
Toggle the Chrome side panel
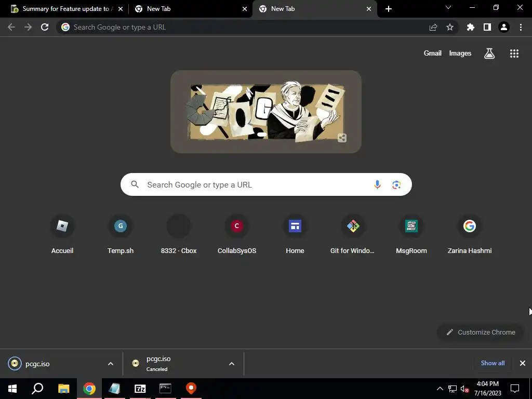(487, 27)
